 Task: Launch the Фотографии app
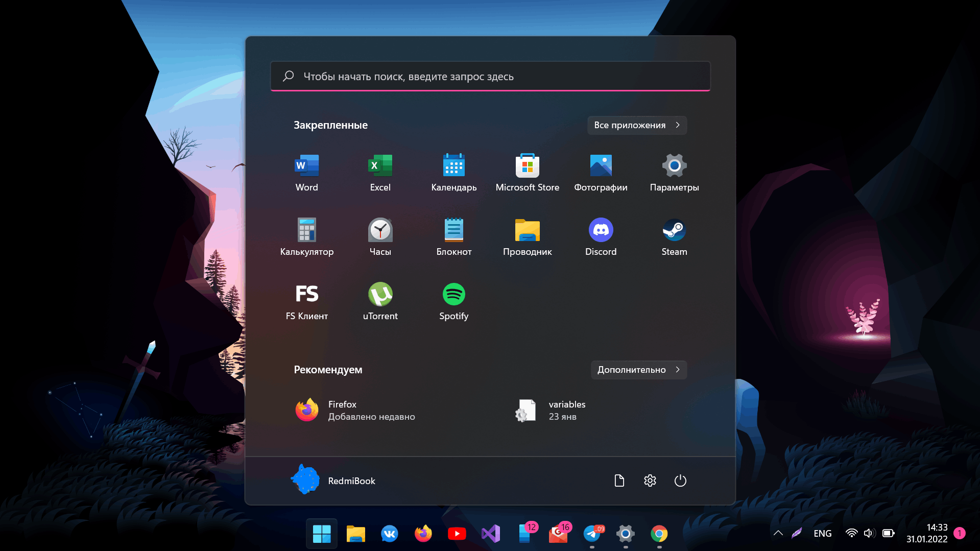[601, 173]
